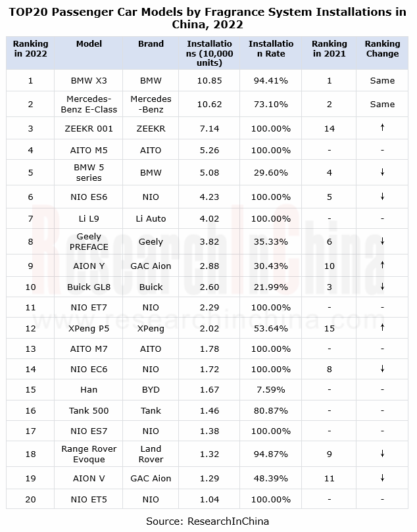Screen dimensions: 417x532
Task: Click the up arrow in XPeng P5 row
Action: click(382, 327)
